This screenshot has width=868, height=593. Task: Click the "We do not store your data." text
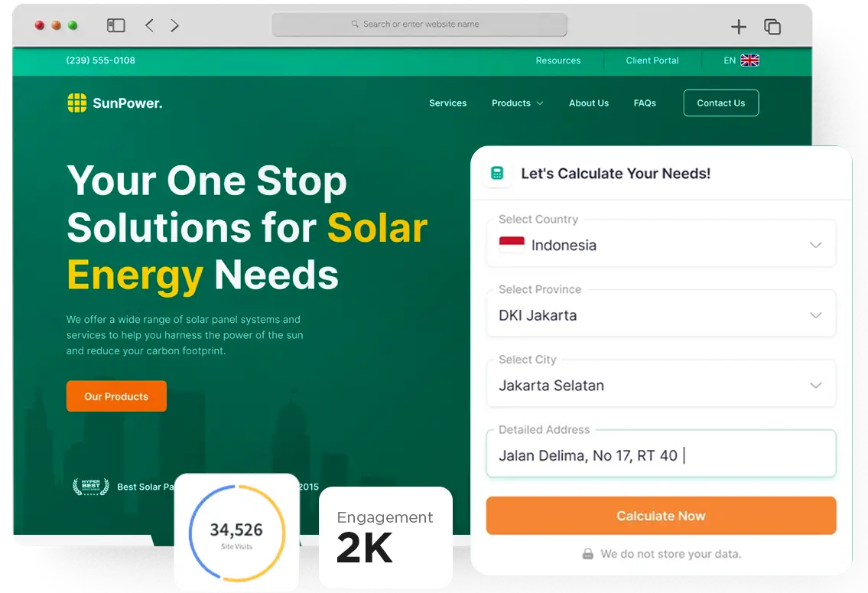[671, 554]
